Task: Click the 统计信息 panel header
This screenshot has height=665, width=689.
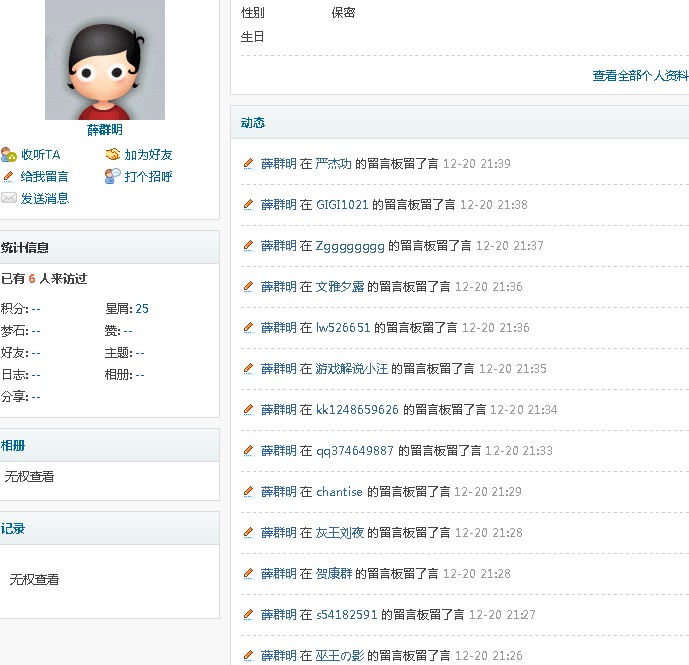Action: point(109,247)
